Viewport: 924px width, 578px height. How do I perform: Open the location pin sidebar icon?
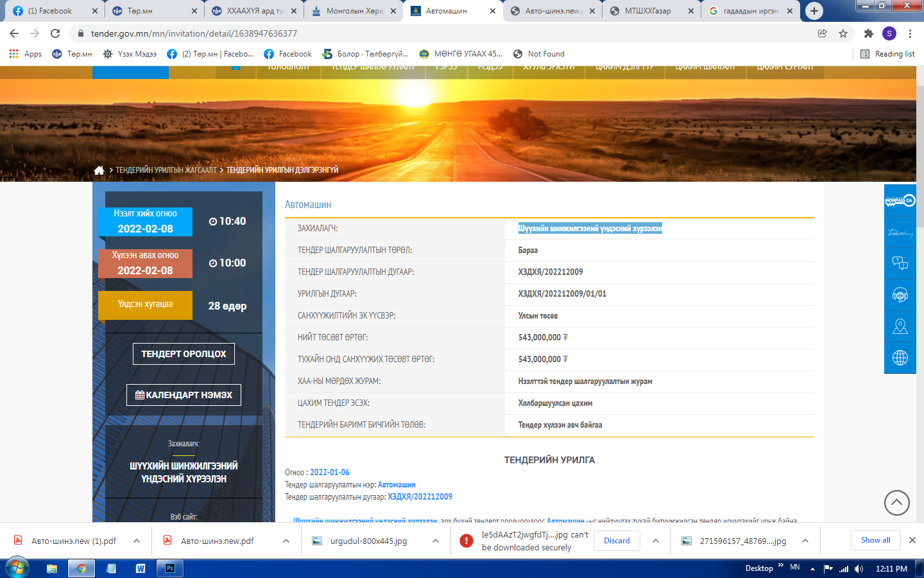pyautogui.click(x=900, y=327)
